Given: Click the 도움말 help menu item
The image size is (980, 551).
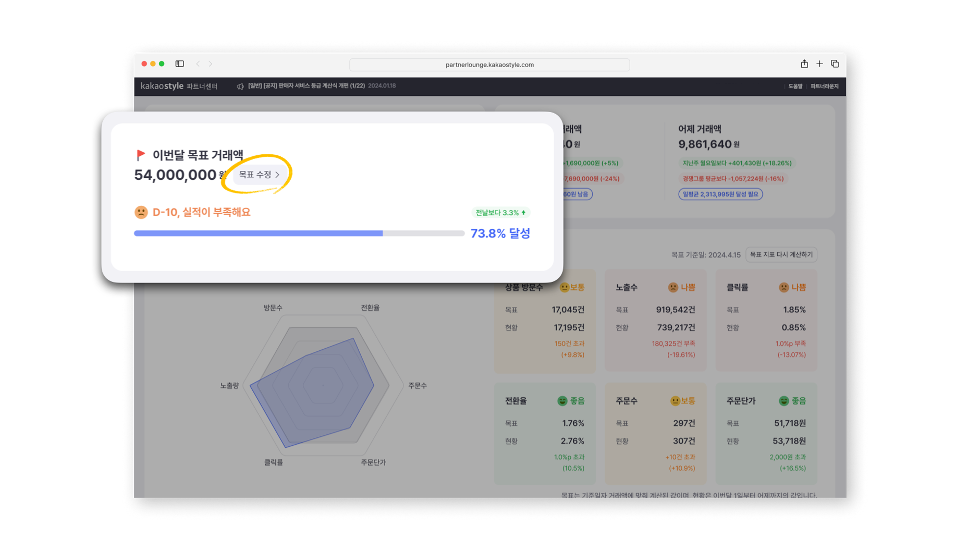Looking at the screenshot, I should (x=795, y=86).
